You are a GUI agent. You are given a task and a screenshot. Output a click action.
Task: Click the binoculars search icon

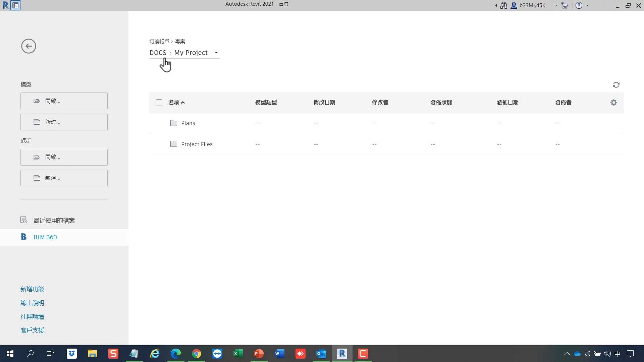coord(503,5)
